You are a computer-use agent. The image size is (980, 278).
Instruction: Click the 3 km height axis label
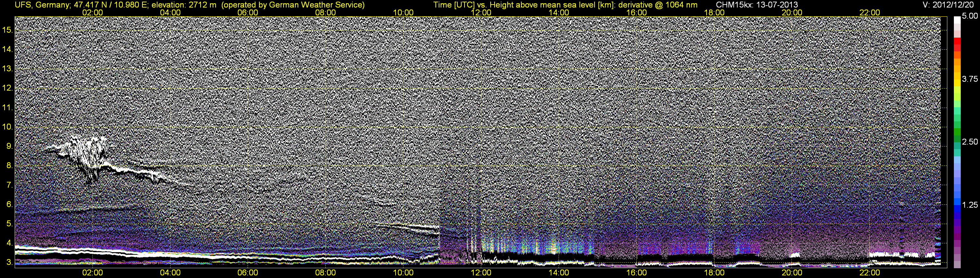tap(9, 262)
